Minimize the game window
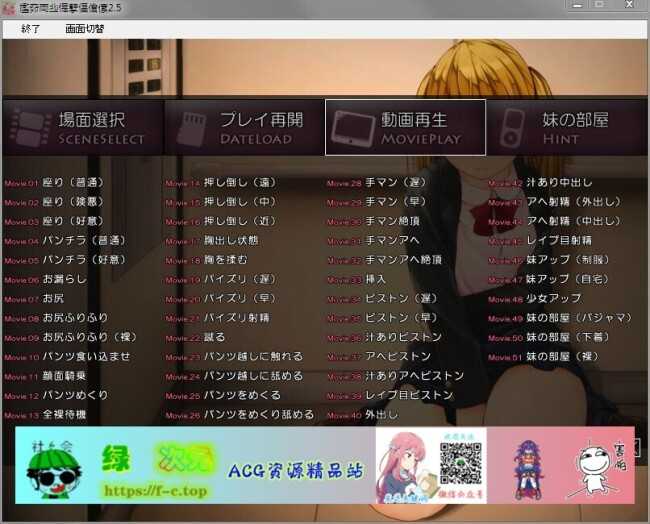The image size is (650, 524). click(577, 5)
